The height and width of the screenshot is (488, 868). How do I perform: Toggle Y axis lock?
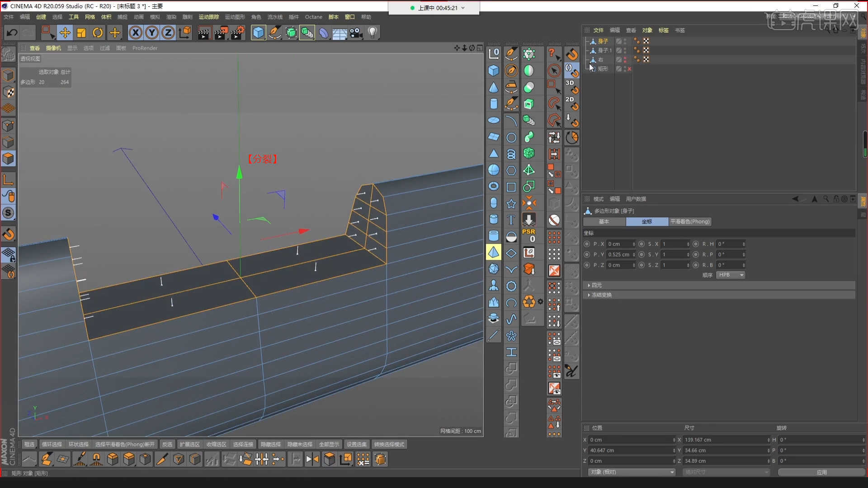pos(152,33)
